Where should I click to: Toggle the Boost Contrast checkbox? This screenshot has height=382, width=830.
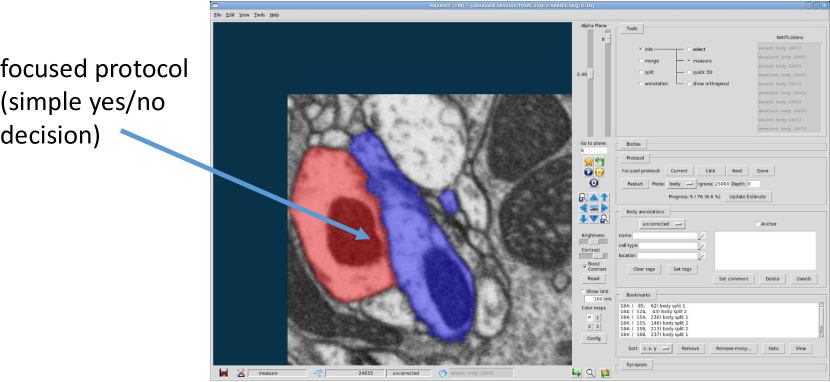pos(585,265)
